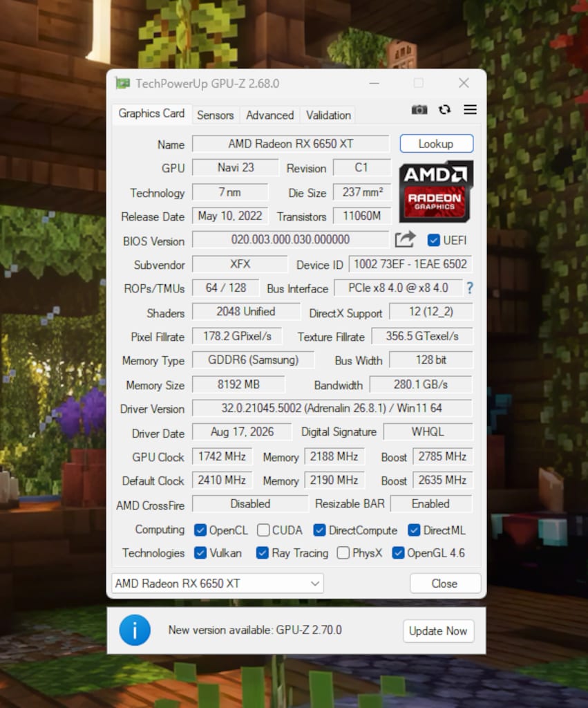Toggle the OpenCL checkbox

click(200, 530)
